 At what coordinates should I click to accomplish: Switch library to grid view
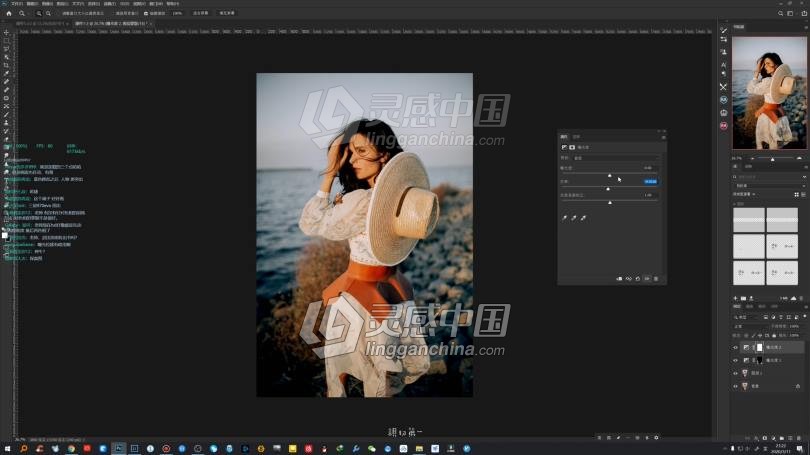click(x=796, y=195)
